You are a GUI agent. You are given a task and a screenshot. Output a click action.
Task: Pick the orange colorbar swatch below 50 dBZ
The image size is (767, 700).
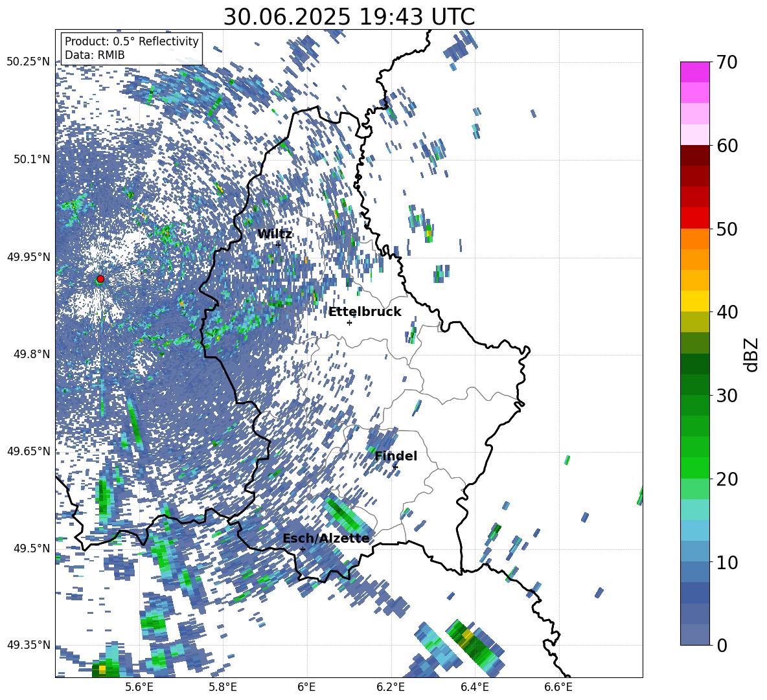(694, 238)
